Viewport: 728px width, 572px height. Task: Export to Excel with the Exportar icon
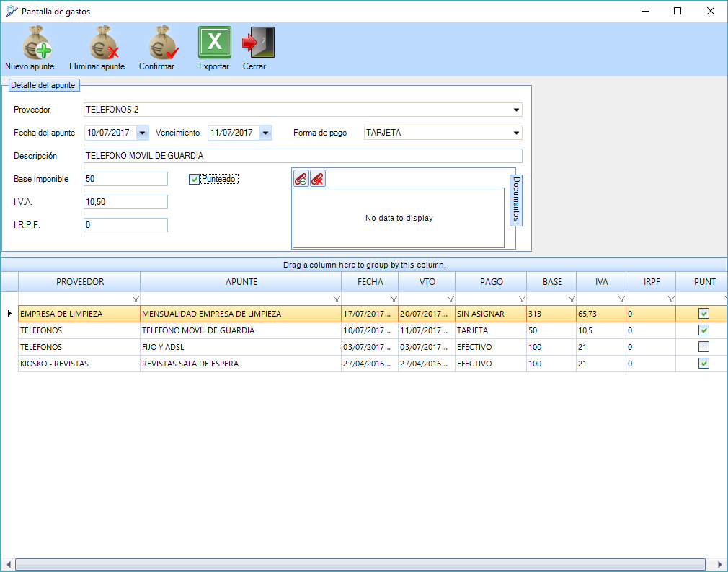pyautogui.click(x=215, y=43)
